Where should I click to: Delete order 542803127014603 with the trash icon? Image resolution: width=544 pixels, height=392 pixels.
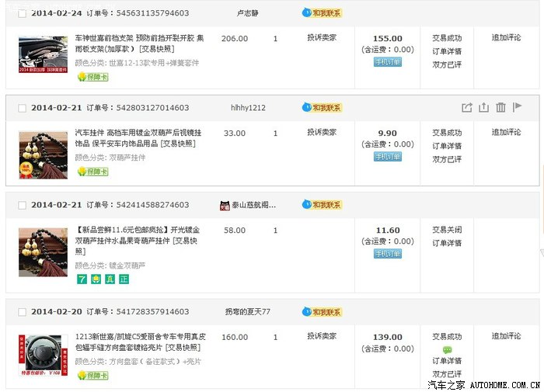[x=500, y=108]
